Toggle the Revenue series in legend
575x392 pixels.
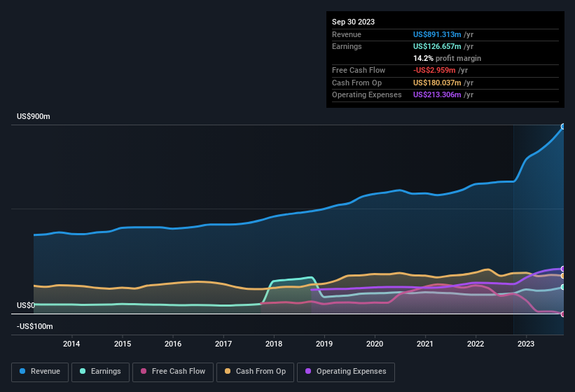click(x=41, y=371)
